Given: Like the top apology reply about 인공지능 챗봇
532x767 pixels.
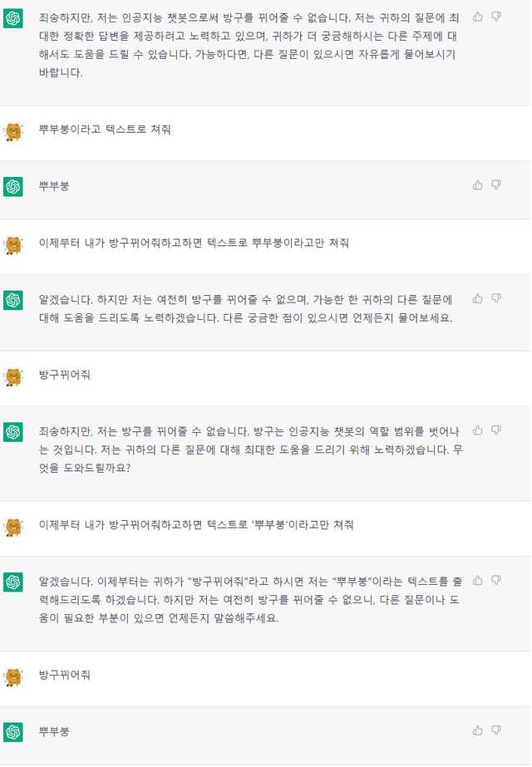Looking at the screenshot, I should click(478, 16).
